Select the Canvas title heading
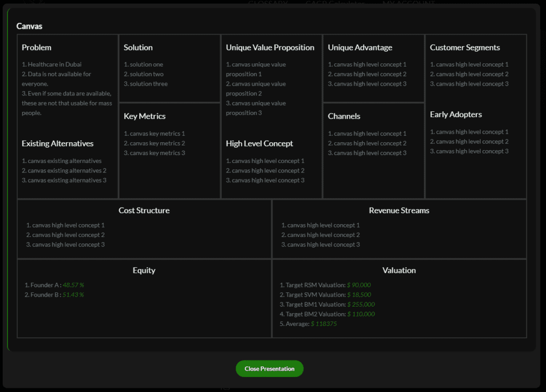 (x=29, y=26)
